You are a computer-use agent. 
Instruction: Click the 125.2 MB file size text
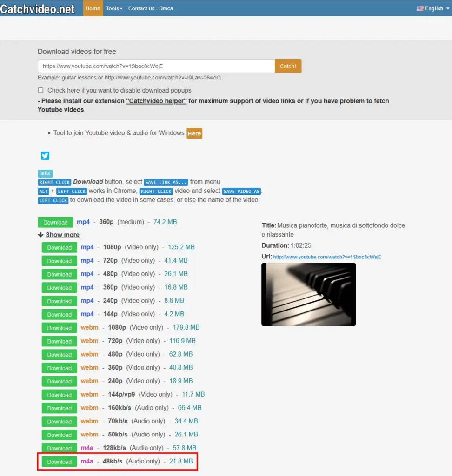(x=181, y=247)
